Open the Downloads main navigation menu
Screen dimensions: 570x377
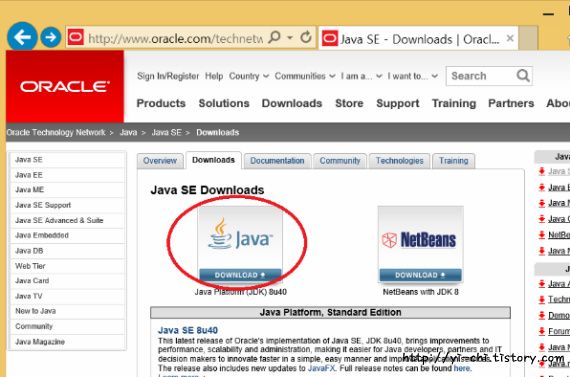tap(292, 103)
